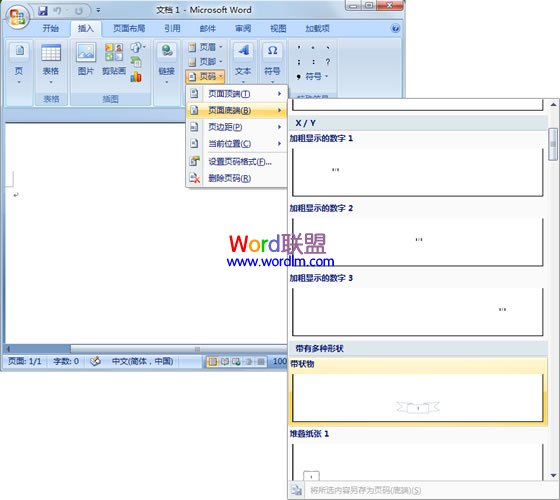This screenshot has width=560, height=500.
Task: Switch to Full Screen Reading view icon
Action: pyautogui.click(x=225, y=362)
